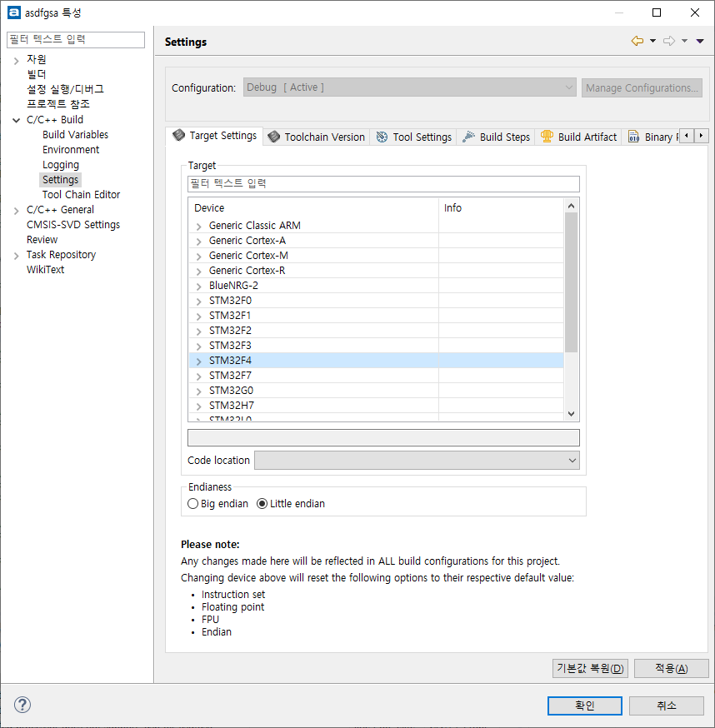Screen dimensions: 715x728
Task: Cancel with the 취소 button
Action: (x=666, y=706)
